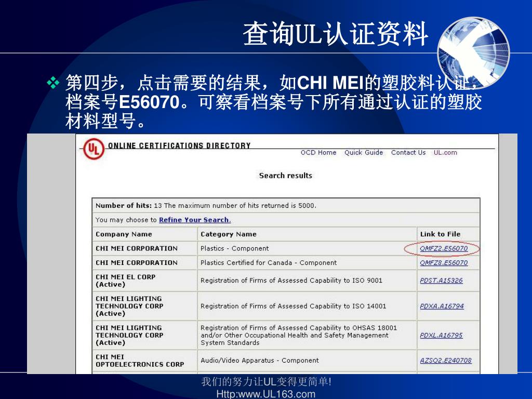Select 'Plastics Certified for Canada - Component' cell
This screenshot has height=399, width=532.
click(307, 262)
